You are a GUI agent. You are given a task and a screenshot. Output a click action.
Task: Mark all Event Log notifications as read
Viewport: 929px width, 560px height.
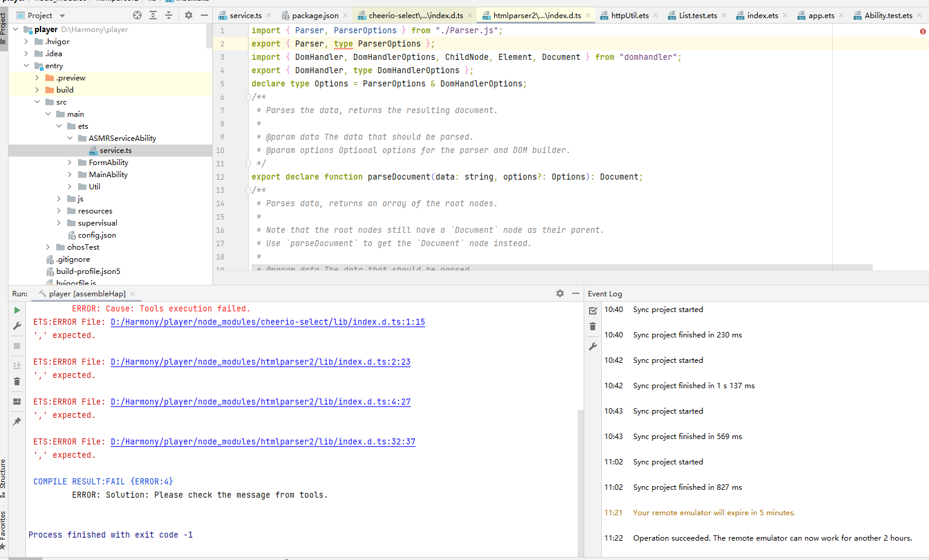(593, 310)
